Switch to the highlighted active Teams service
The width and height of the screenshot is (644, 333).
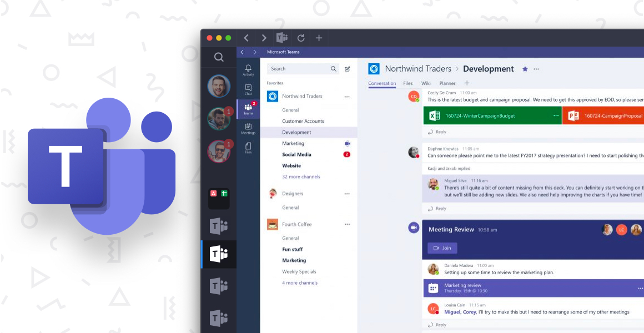[219, 254]
